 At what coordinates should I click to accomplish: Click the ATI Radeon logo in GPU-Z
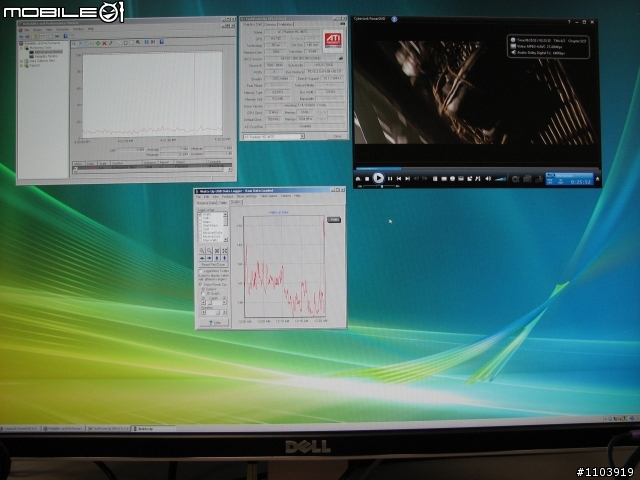pos(333,41)
